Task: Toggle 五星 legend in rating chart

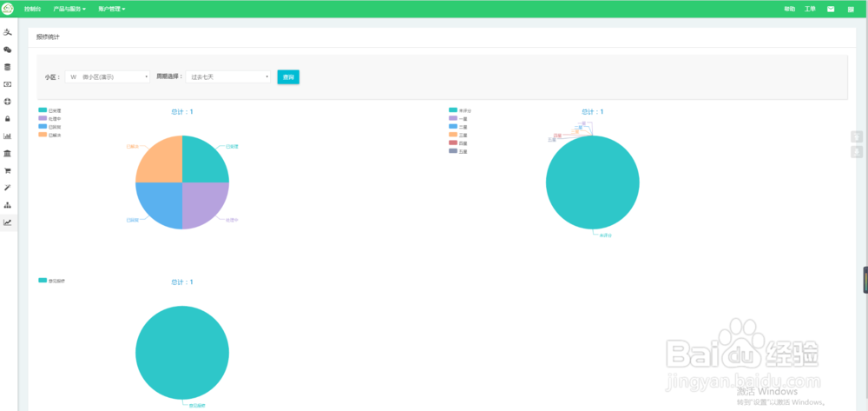Action: point(458,150)
